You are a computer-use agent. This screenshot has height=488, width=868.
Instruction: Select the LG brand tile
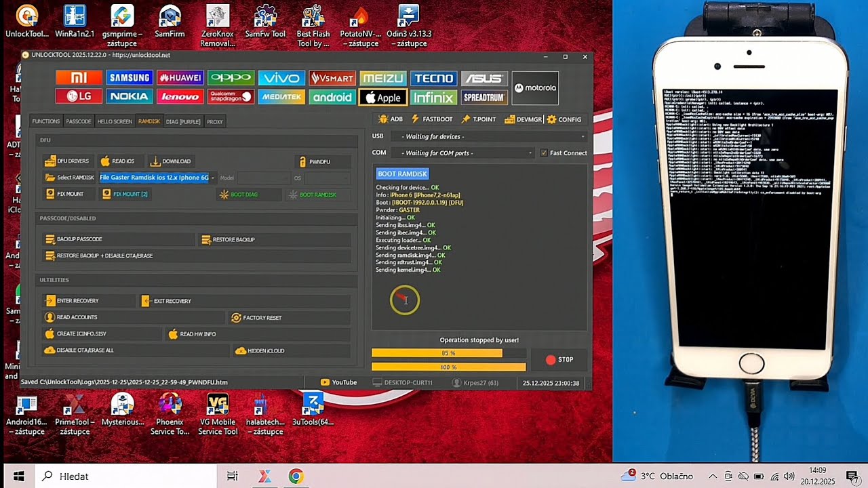point(79,97)
